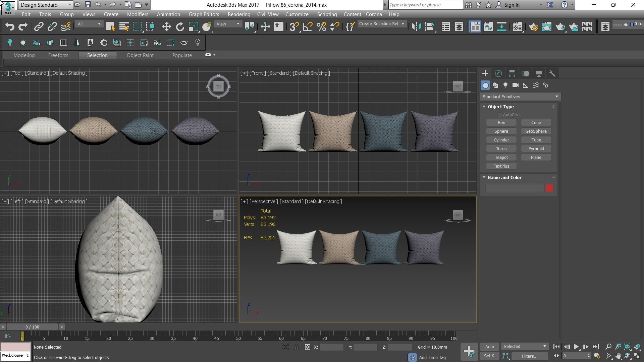Viewport: 644px width, 362px height.
Task: Switch to the Modify command panel
Action: tap(498, 73)
